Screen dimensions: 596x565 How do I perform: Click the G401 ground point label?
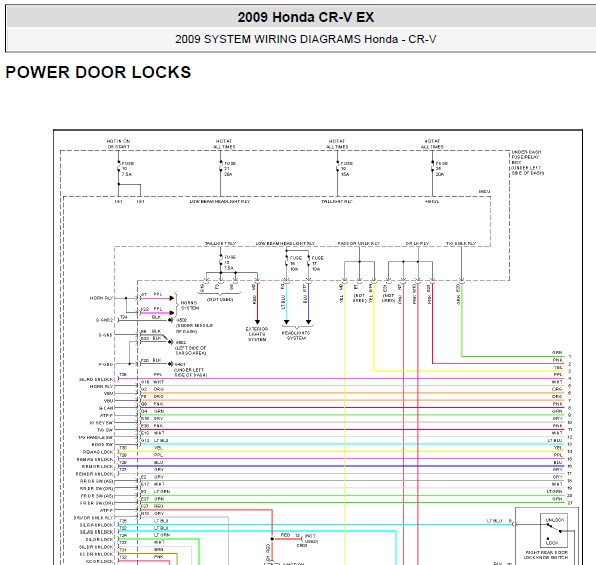180,364
